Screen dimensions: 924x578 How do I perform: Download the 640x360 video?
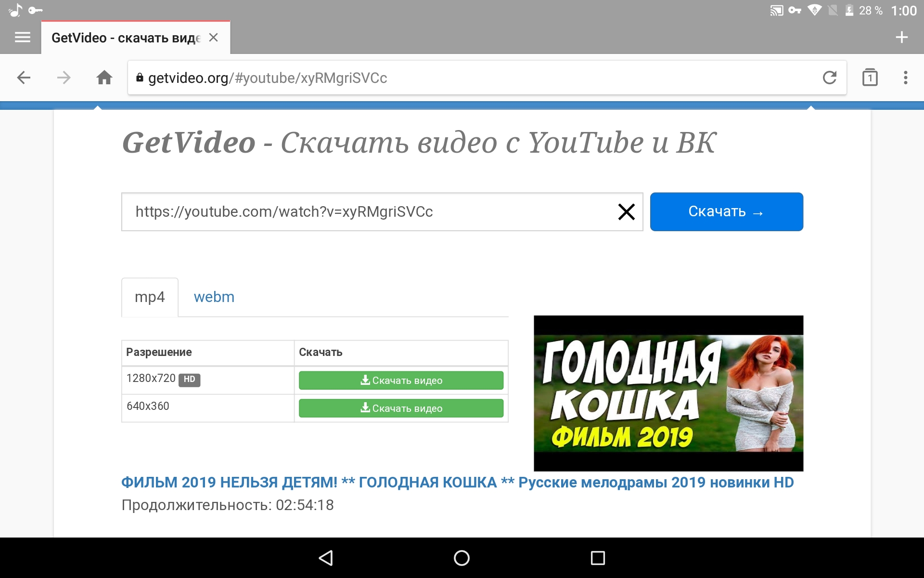coord(401,408)
